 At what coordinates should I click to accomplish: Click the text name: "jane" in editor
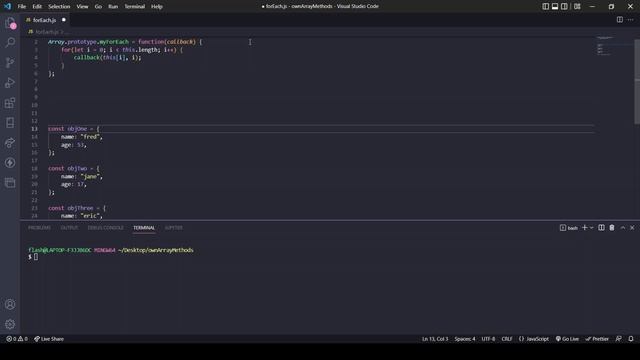pos(81,176)
